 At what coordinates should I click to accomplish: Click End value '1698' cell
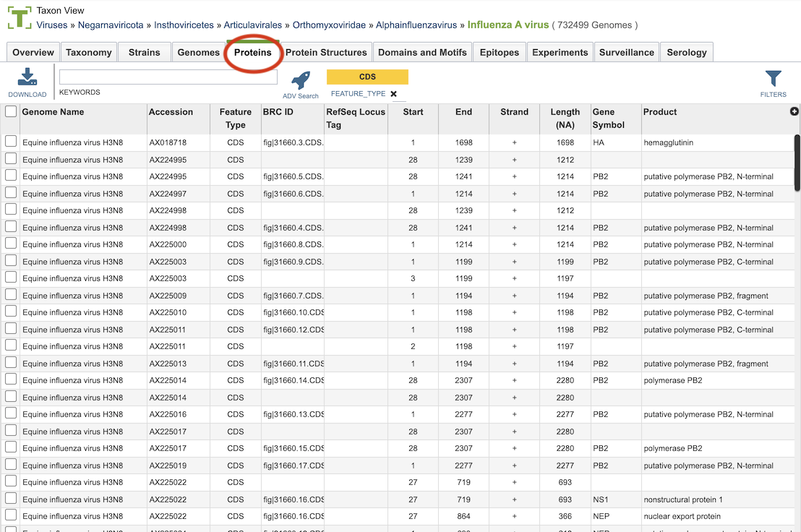[464, 142]
